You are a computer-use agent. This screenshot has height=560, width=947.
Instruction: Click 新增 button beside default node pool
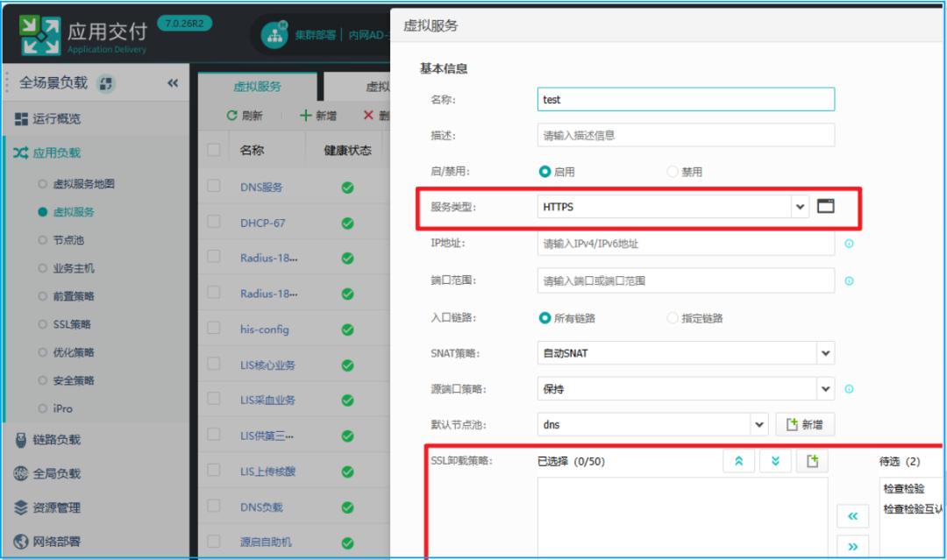tap(804, 425)
